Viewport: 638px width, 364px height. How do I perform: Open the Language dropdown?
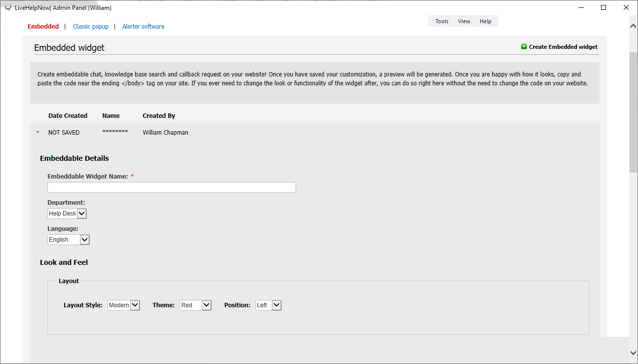coord(69,240)
